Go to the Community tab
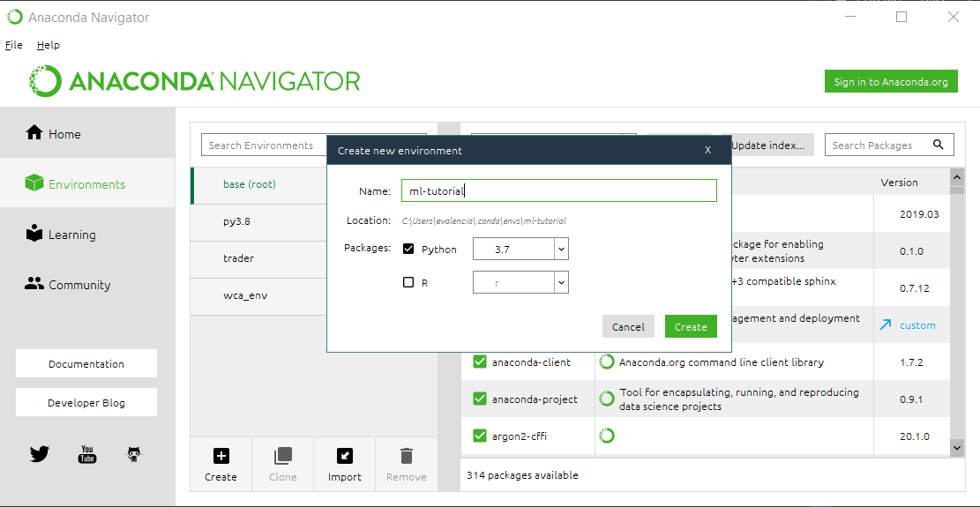The height and width of the screenshot is (507, 980). point(87,285)
